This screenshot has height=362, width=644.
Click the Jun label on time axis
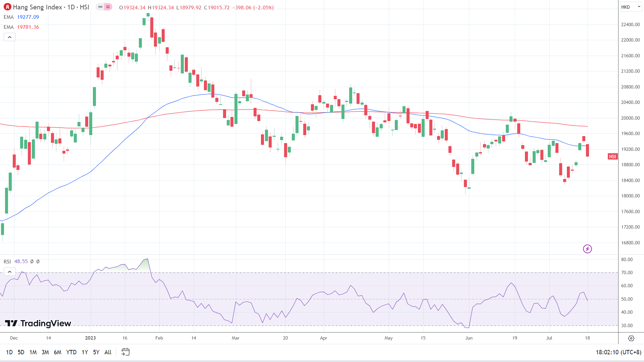coord(469,338)
